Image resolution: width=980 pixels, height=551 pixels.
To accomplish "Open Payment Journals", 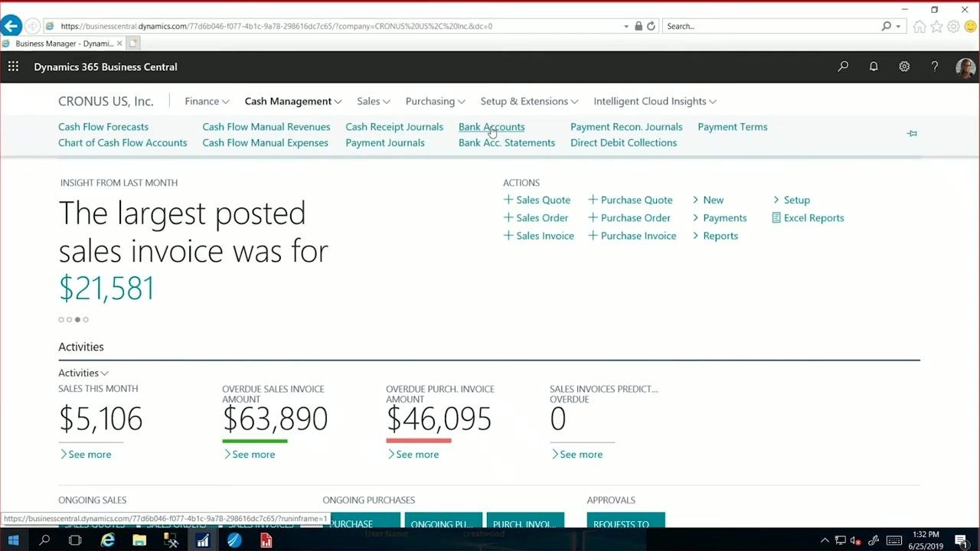I will (385, 143).
